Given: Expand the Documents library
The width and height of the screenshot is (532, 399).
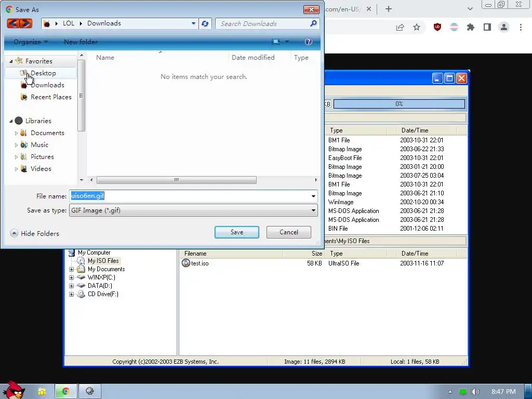Looking at the screenshot, I should [x=16, y=134].
